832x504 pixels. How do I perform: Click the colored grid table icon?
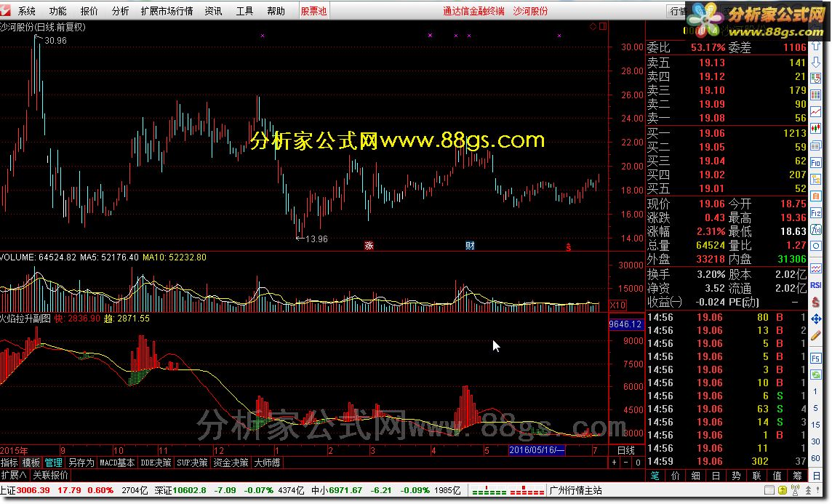[815, 95]
